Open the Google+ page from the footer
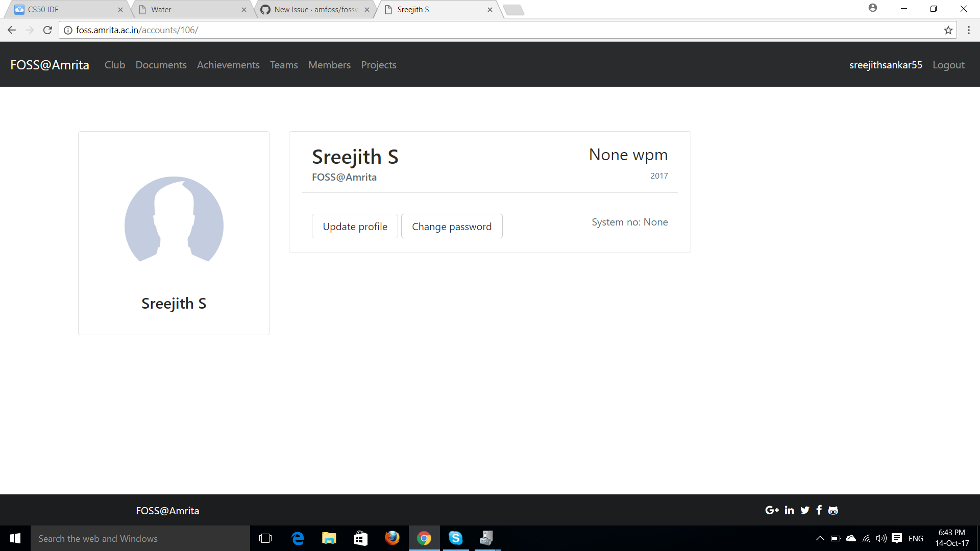Viewport: 980px width, 551px height. click(772, 510)
